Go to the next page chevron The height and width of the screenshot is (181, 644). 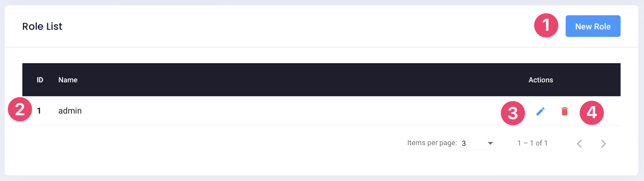(x=603, y=143)
